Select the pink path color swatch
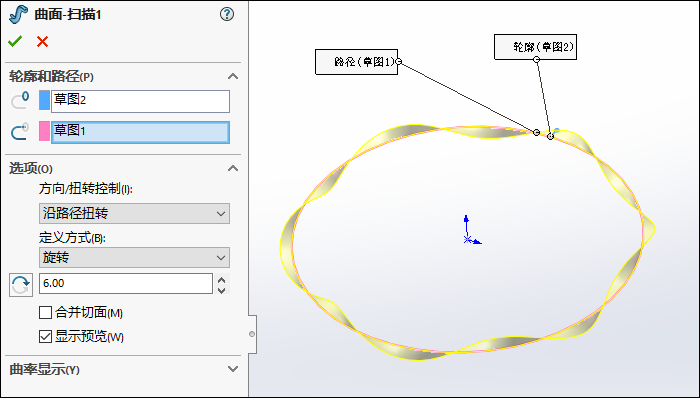This screenshot has width=700, height=398. coord(44,132)
